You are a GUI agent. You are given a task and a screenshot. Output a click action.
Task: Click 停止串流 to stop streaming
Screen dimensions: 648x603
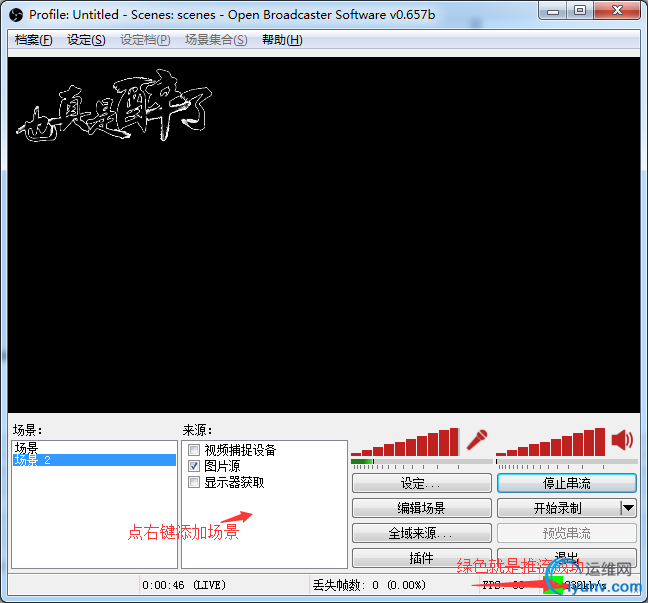(x=567, y=483)
